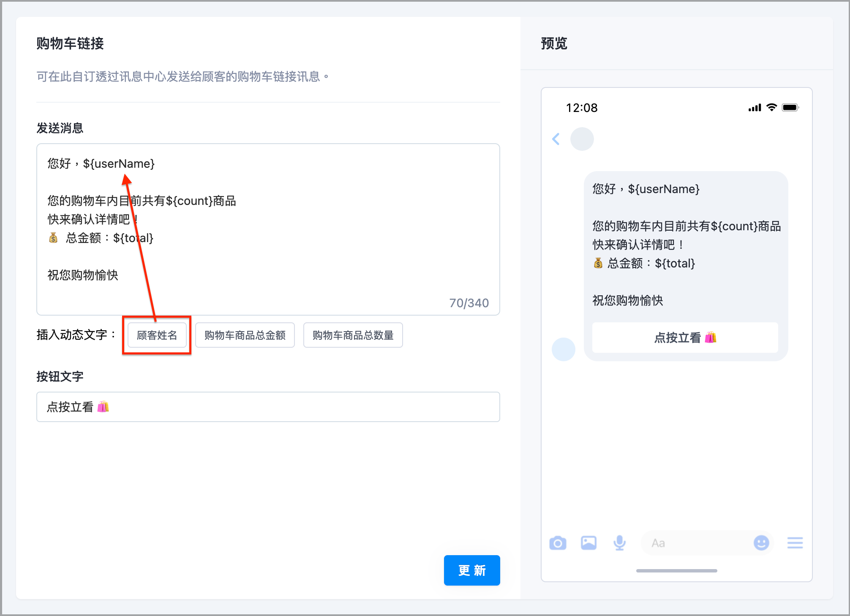This screenshot has height=616, width=850.
Task: Click the camera icon in preview
Action: click(x=558, y=543)
